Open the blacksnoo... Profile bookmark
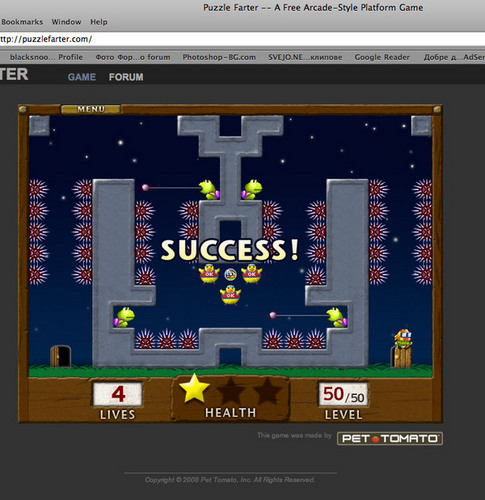This screenshot has width=485, height=500. [x=46, y=57]
